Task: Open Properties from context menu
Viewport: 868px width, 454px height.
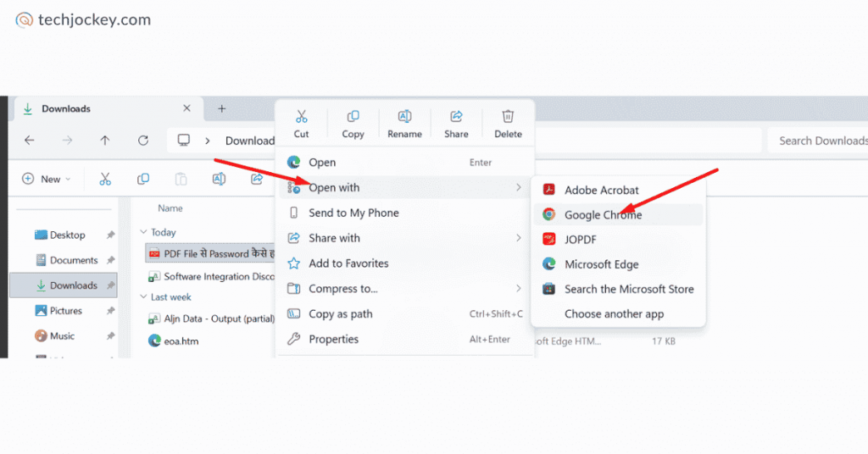Action: pos(404,339)
